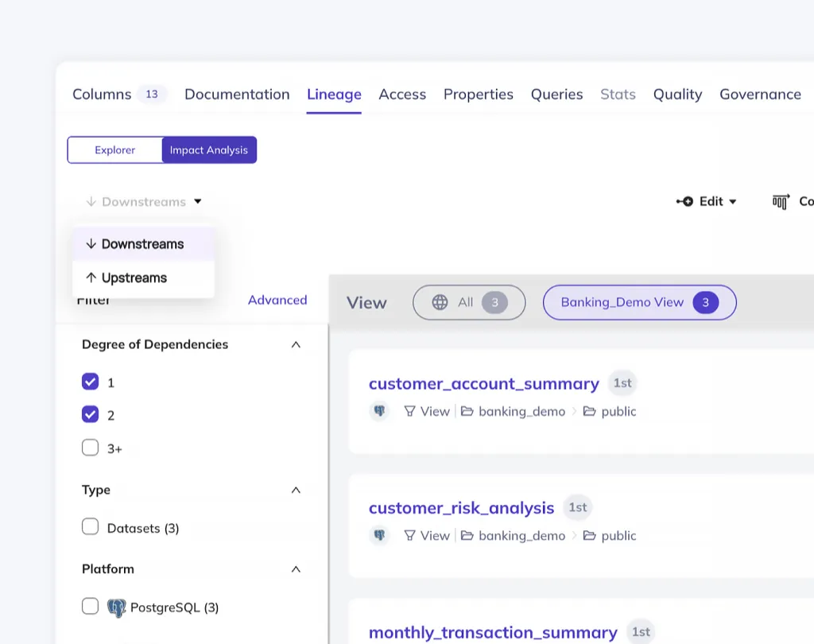Screen dimensions: 814x644
Task: Select the Banking_Demo View pill
Action: [x=638, y=302]
